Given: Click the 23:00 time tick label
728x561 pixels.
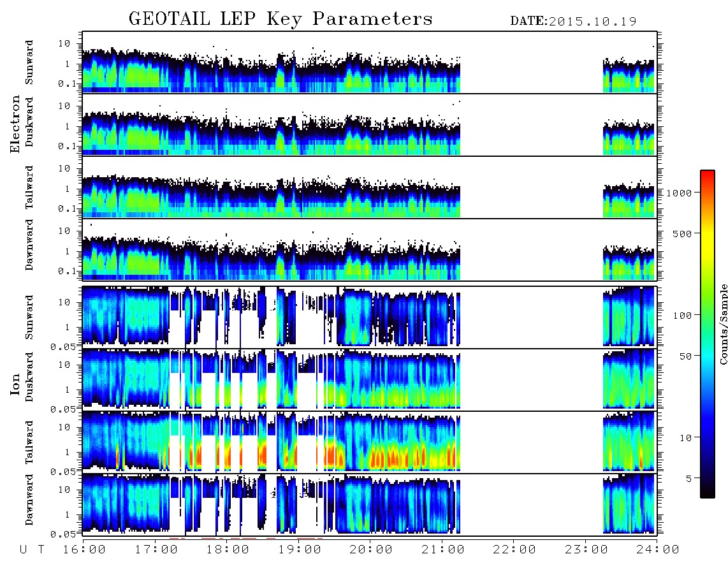Looking at the screenshot, I should tap(586, 550).
